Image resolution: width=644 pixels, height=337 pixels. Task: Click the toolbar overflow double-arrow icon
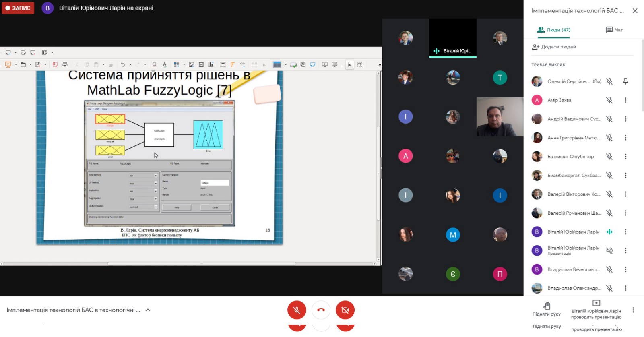(380, 65)
